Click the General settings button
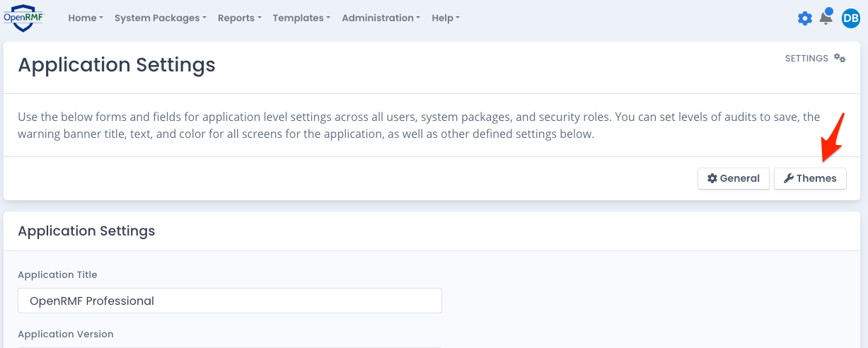The width and height of the screenshot is (868, 348). click(734, 178)
